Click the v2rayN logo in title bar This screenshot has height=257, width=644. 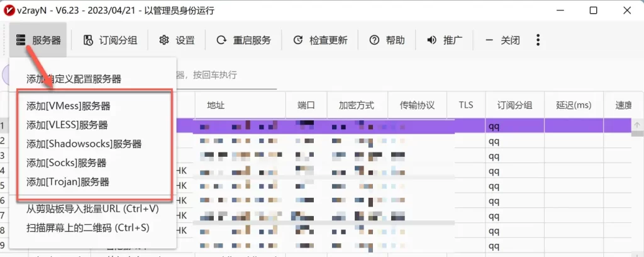tap(9, 11)
